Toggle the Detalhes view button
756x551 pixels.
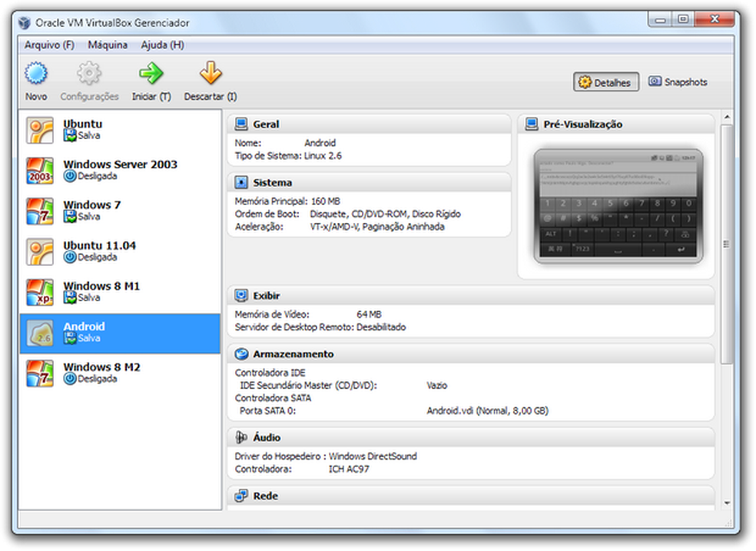(x=605, y=82)
